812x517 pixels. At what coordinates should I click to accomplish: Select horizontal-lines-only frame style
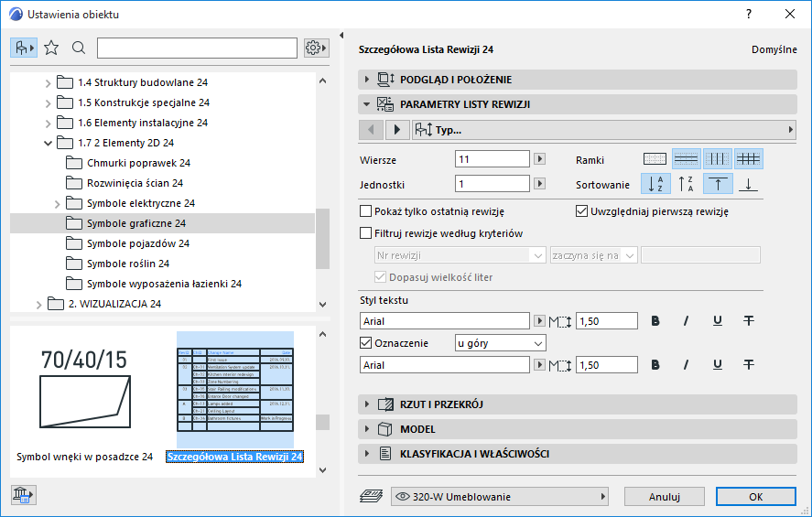(686, 158)
